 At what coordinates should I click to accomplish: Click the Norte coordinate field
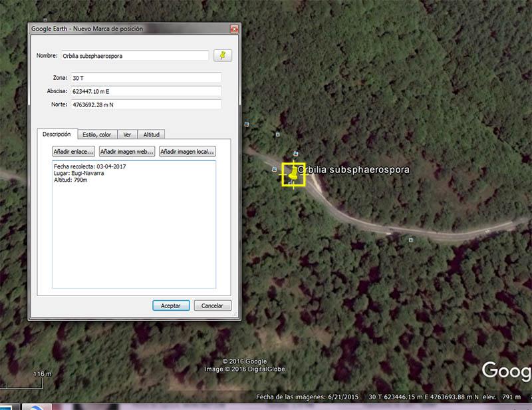pos(146,104)
